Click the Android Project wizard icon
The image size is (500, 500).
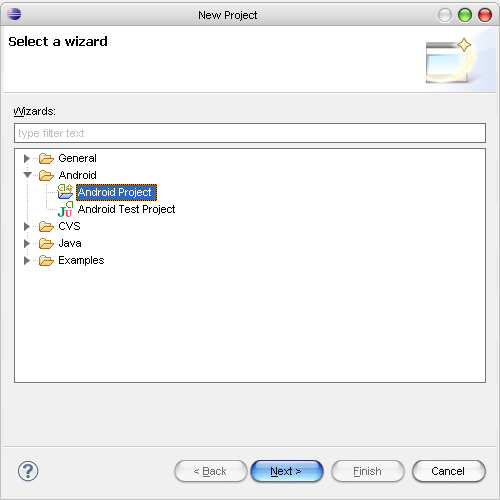65,191
